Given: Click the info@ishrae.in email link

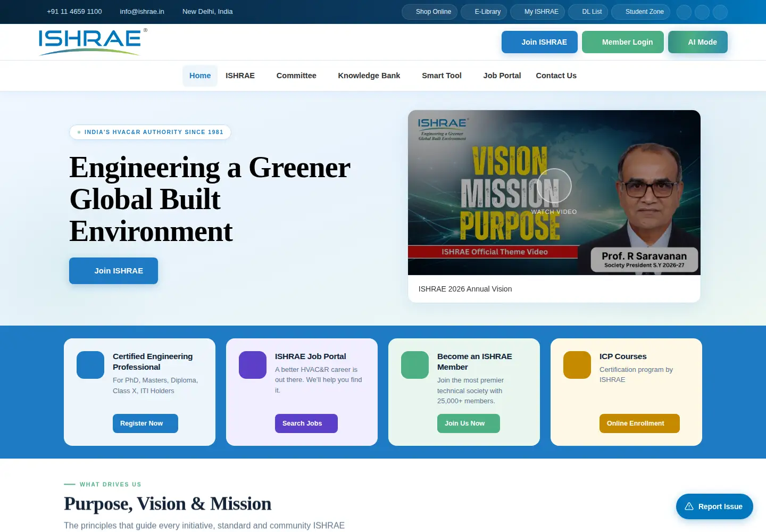Looking at the screenshot, I should coord(142,12).
